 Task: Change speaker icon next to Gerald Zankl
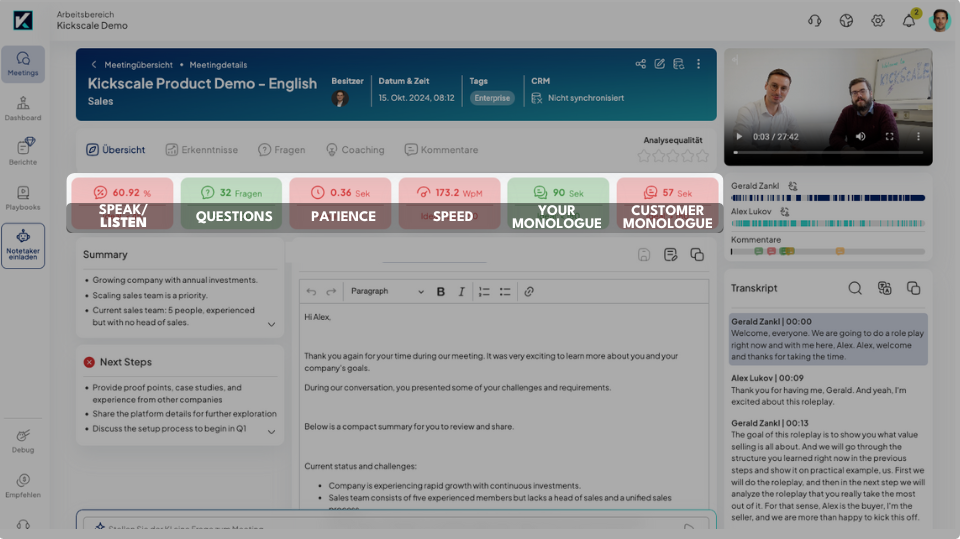[x=793, y=186]
